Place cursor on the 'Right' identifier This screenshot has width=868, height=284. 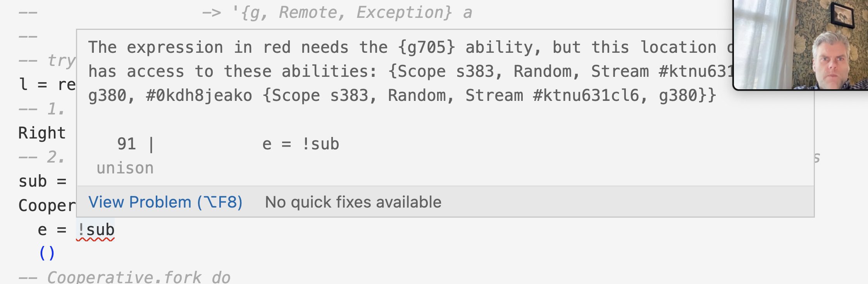[42, 132]
